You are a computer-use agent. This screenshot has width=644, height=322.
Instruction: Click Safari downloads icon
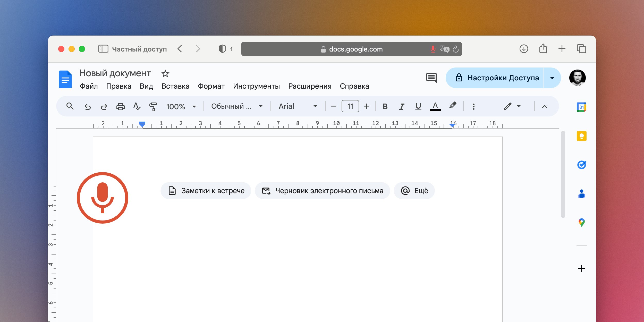pos(524,49)
